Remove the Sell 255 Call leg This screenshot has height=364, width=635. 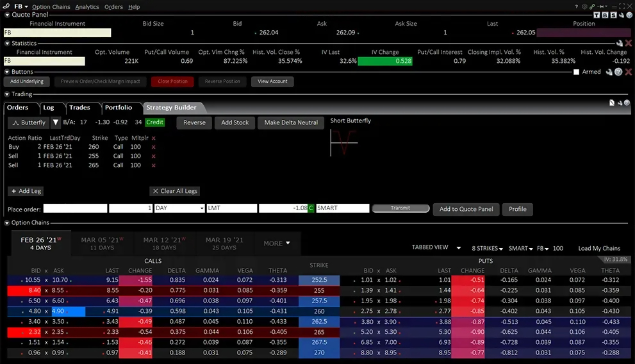pos(153,156)
